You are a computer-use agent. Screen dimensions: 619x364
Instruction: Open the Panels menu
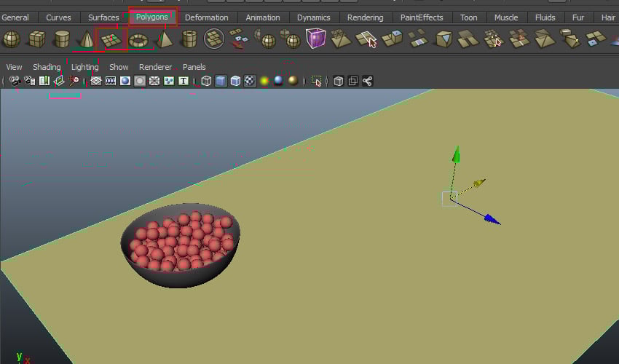click(x=194, y=67)
